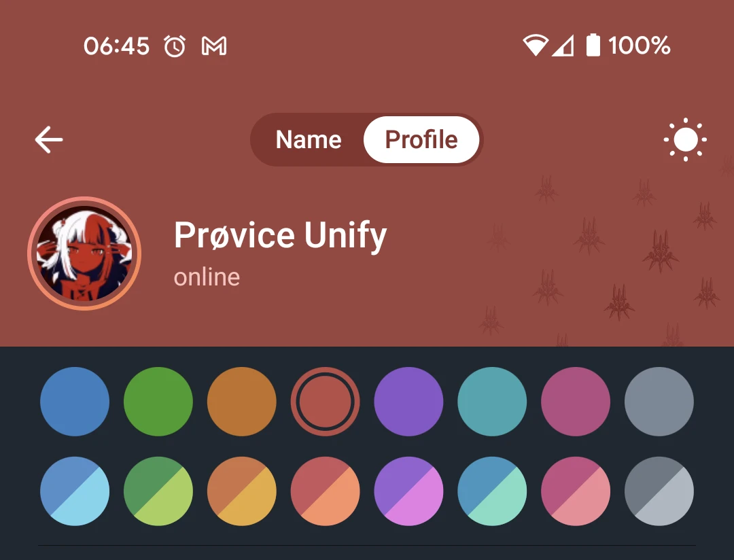Choose the solid gray color swatch
The height and width of the screenshot is (560, 734).
[659, 402]
